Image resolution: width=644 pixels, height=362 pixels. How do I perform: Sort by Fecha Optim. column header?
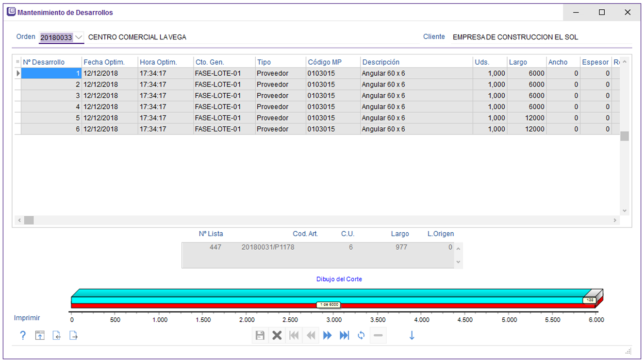click(104, 62)
